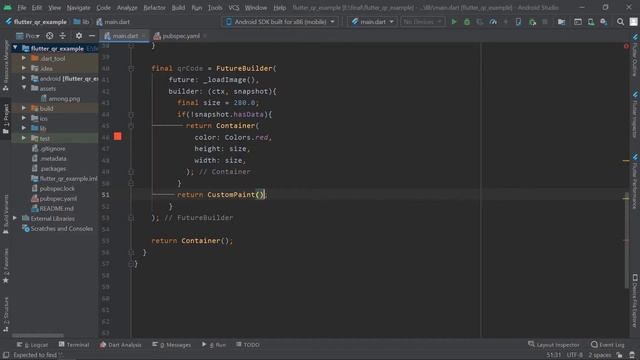Open main.dart run configuration dropdown

[372, 22]
